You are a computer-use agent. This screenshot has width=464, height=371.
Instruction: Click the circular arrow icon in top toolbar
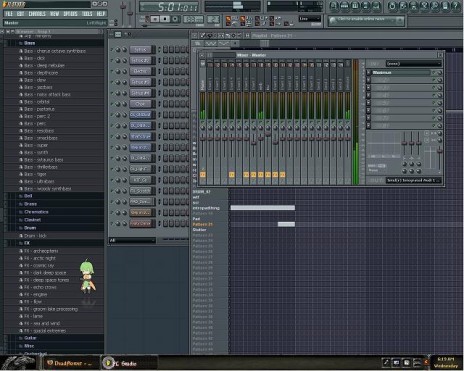(x=392, y=6)
